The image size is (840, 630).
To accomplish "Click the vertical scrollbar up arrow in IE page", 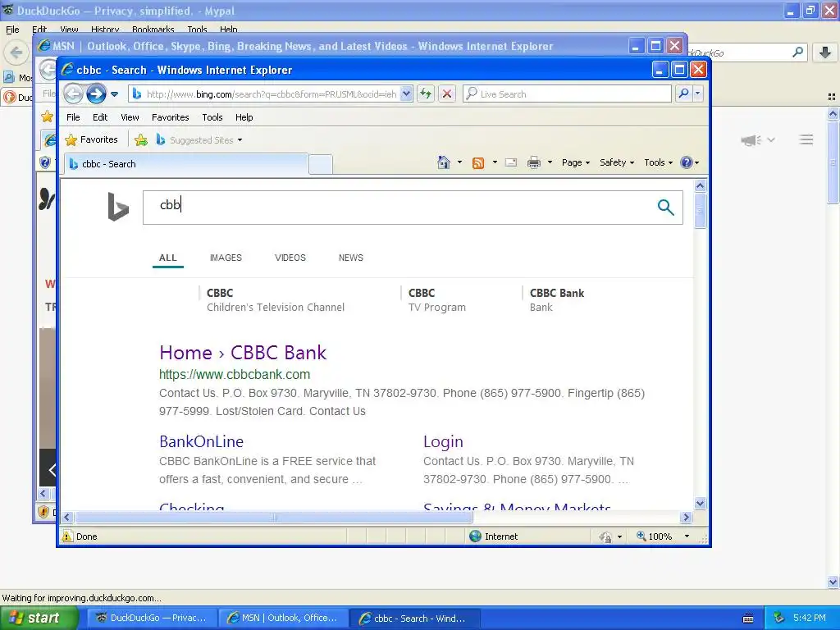I will [701, 186].
